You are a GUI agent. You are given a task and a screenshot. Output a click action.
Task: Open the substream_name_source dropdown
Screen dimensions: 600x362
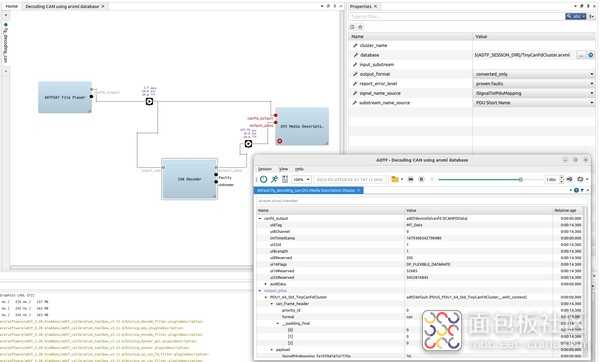point(534,103)
